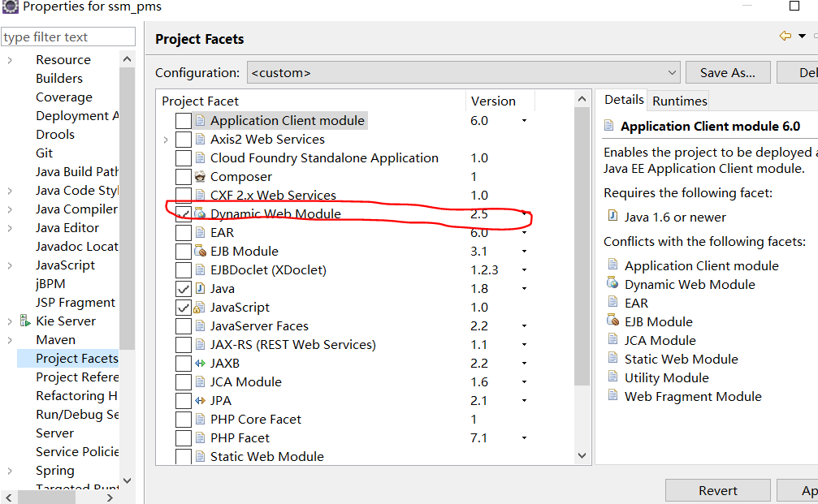This screenshot has height=504, width=818.
Task: Click the Kie Server icon in sidebar
Action: pos(25,321)
